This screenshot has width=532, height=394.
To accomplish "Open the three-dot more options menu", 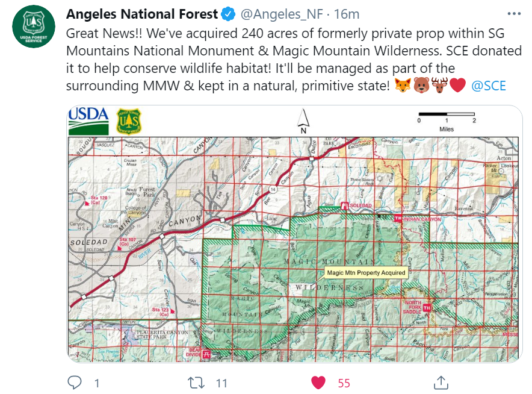I will 514,14.
